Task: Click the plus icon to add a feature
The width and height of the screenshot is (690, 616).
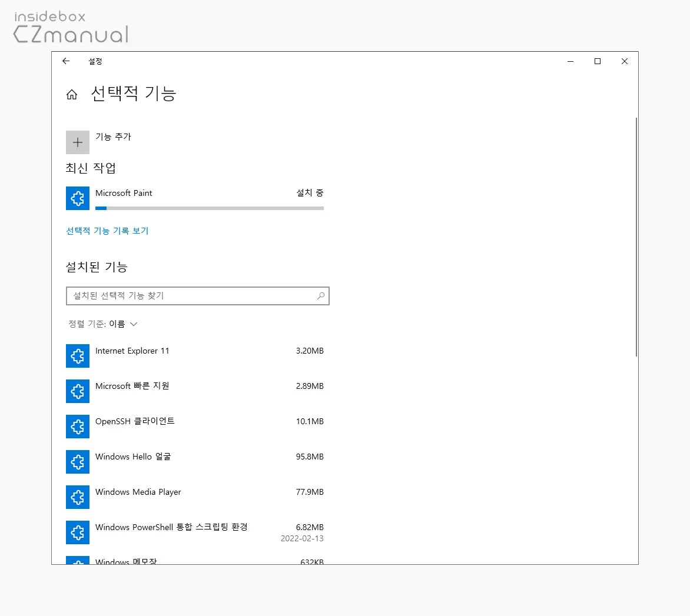Action: (x=78, y=142)
